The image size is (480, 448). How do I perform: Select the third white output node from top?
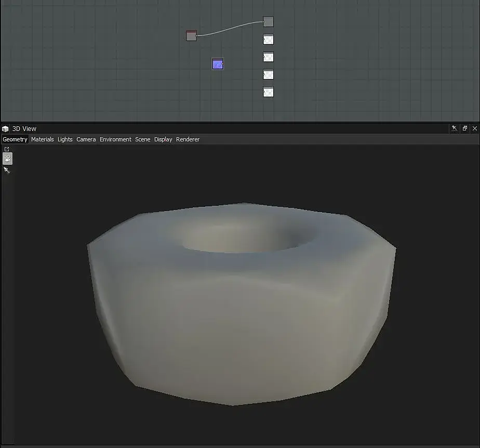pyautogui.click(x=268, y=74)
